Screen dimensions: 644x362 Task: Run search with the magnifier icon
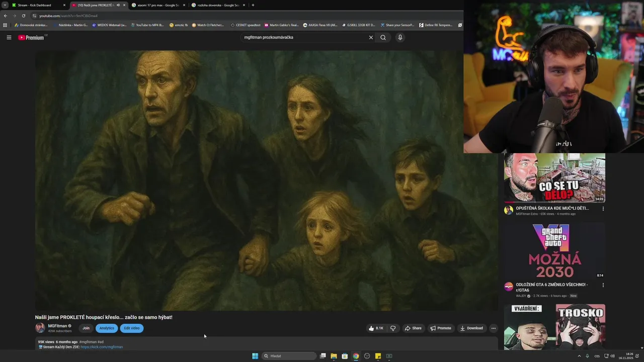(383, 37)
